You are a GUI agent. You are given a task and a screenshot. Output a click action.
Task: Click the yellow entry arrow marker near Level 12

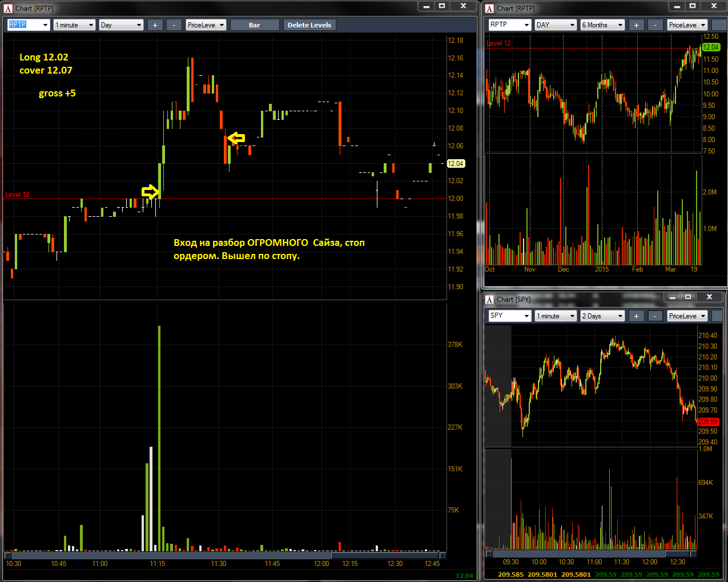150,191
